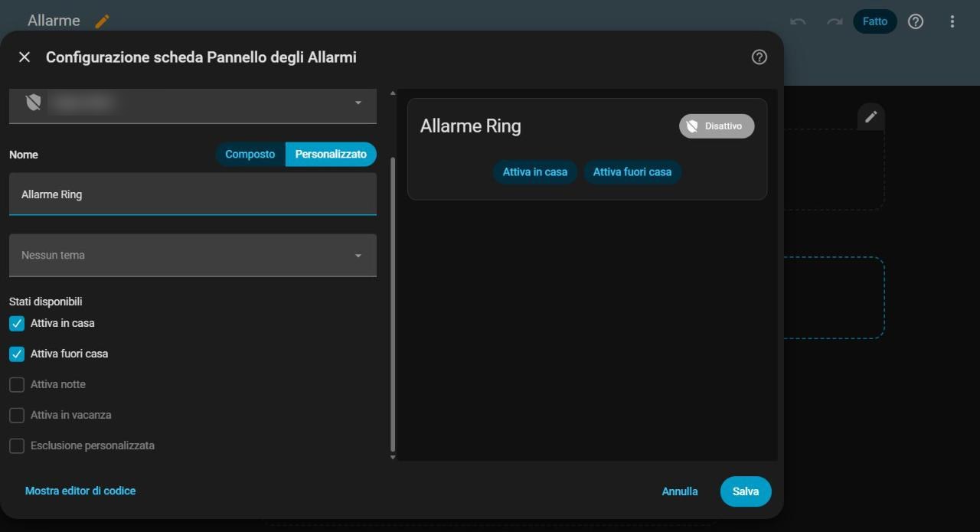Image resolution: width=980 pixels, height=532 pixels.
Task: Click the Salva button
Action: pyautogui.click(x=746, y=491)
